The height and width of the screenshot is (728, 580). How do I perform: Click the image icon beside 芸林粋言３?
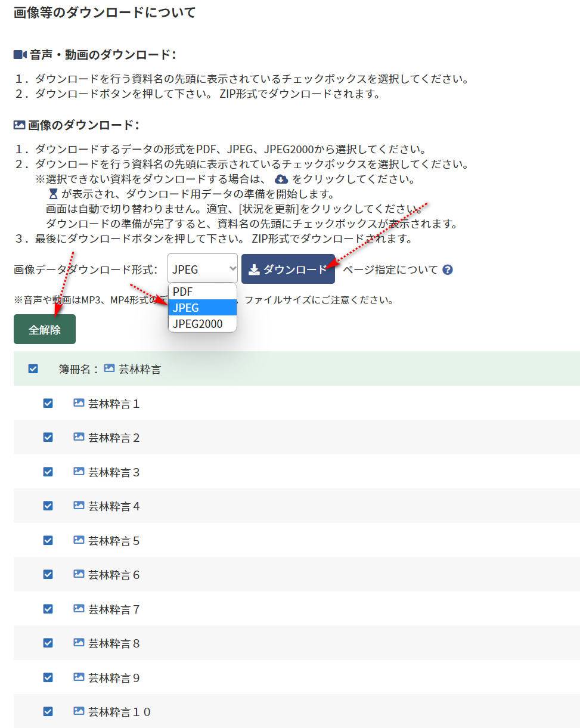[x=79, y=472]
